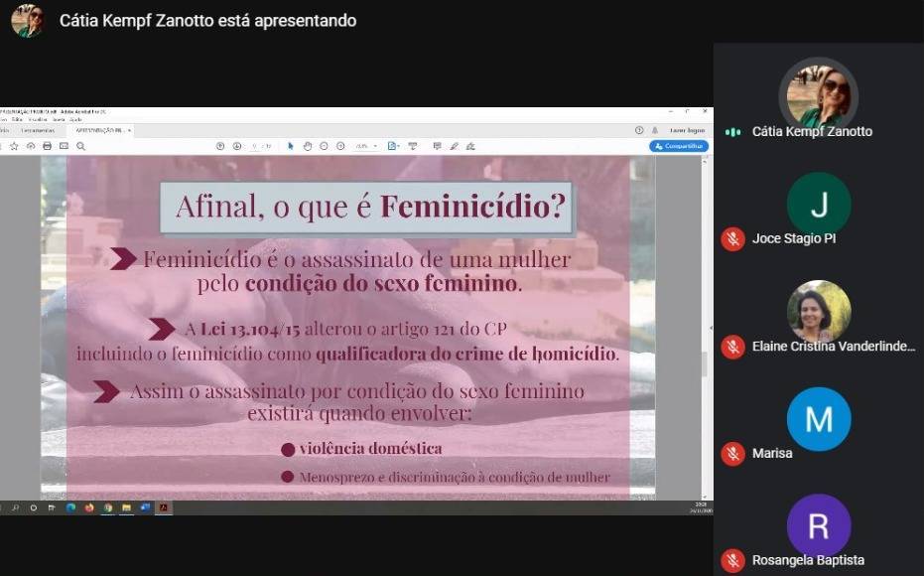This screenshot has height=576, width=924.
Task: Click the Fazer logon link
Action: [687, 130]
